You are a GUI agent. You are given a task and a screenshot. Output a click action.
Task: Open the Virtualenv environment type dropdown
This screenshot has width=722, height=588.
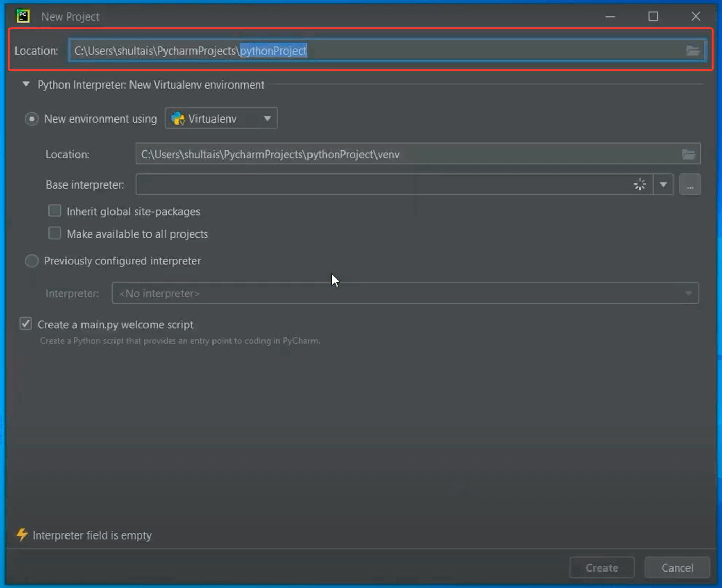[267, 118]
